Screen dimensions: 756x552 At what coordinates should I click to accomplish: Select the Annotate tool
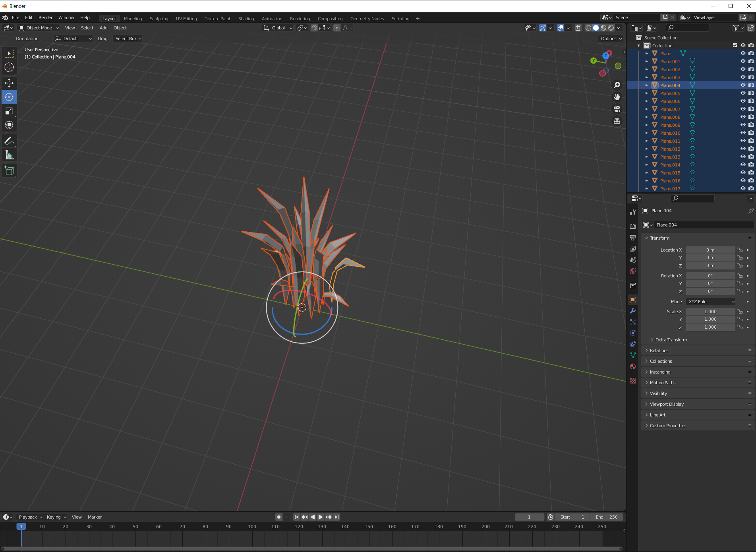[x=9, y=141]
